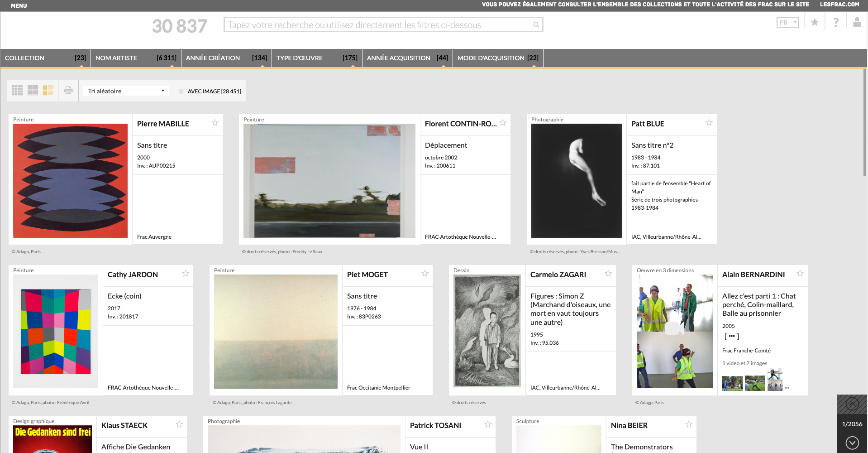Toggle favorite star for Patt BLUE

(709, 123)
